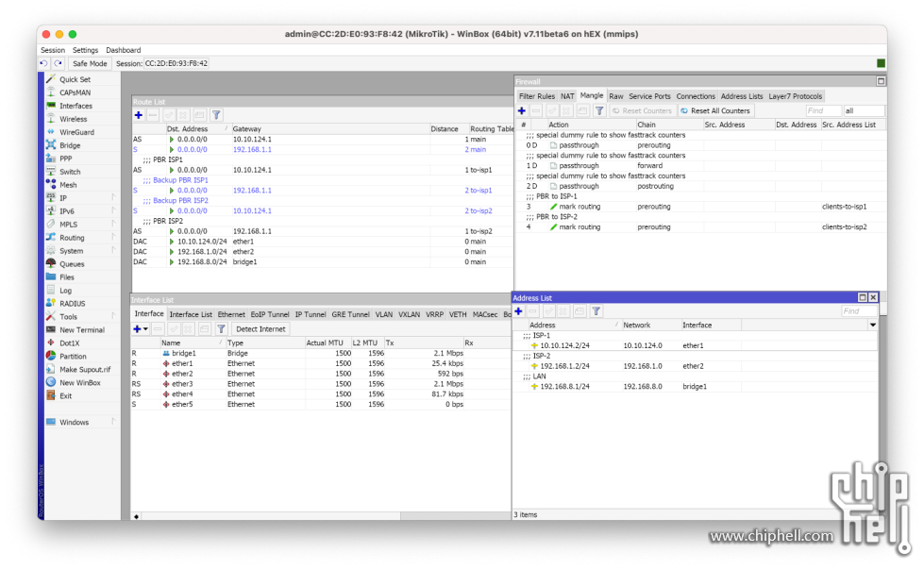Screen dimensions: 924x569
Task: Open the Bridge sidebar item
Action: click(x=70, y=145)
